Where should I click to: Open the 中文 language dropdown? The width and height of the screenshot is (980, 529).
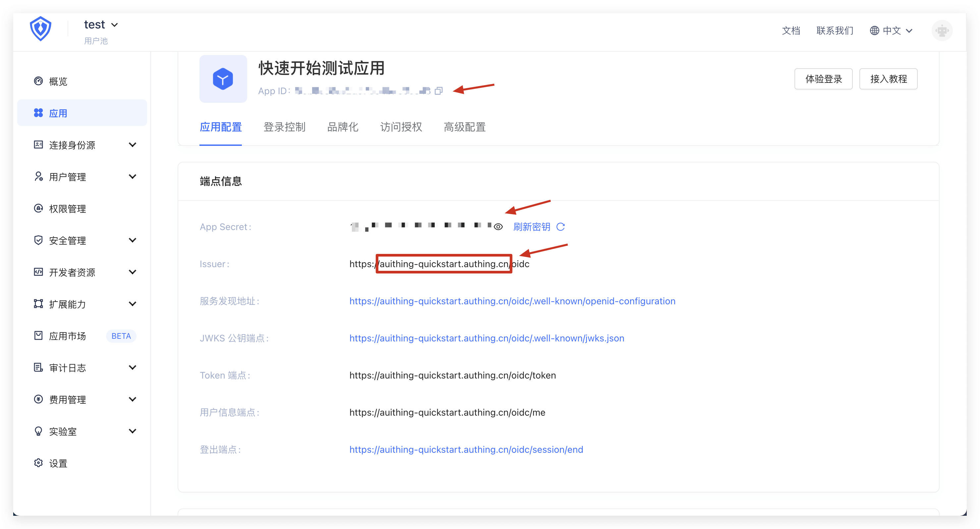click(891, 30)
